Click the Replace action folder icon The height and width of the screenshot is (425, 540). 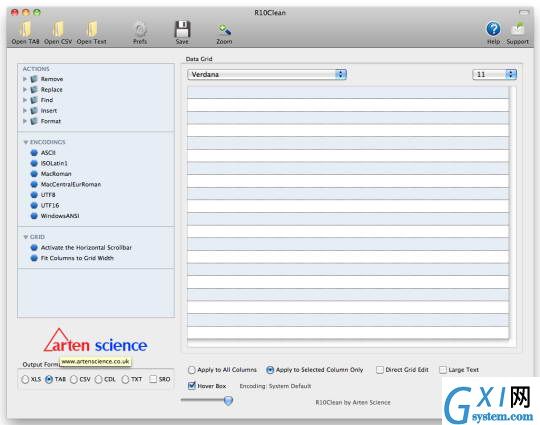tap(34, 90)
